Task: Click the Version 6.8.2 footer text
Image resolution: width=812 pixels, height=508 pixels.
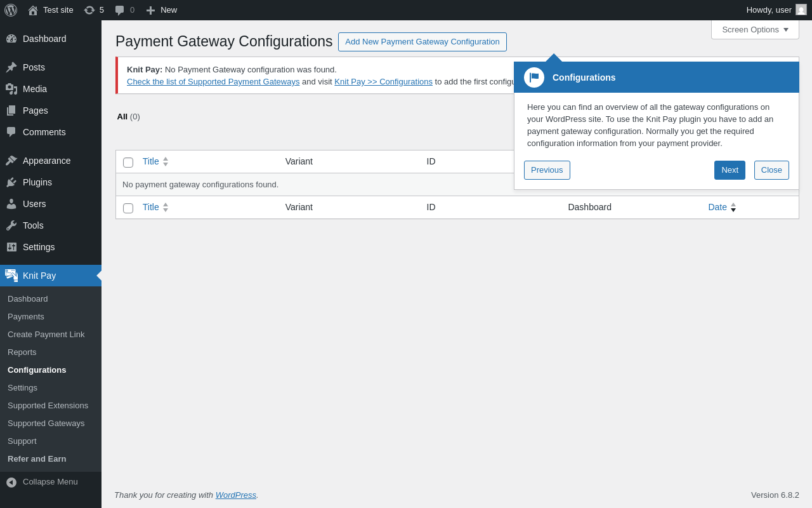Action: 775,495
